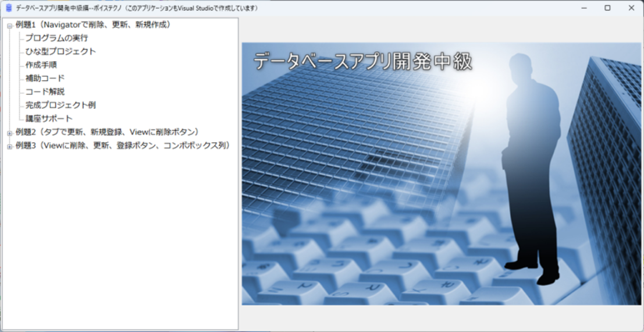The height and width of the screenshot is (332, 644).
Task: Open 完成プロジェクト例 item
Action: click(x=61, y=105)
